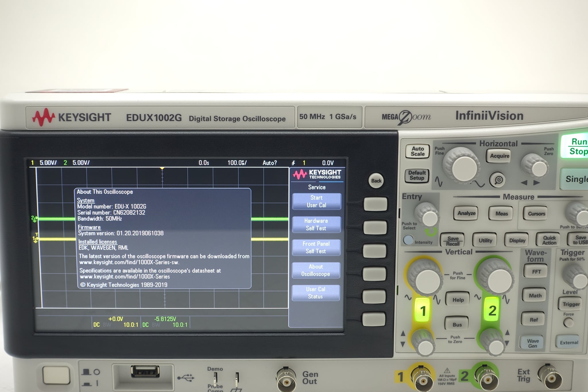
Task: Click serial number CN62082132 text
Action: tap(129, 213)
